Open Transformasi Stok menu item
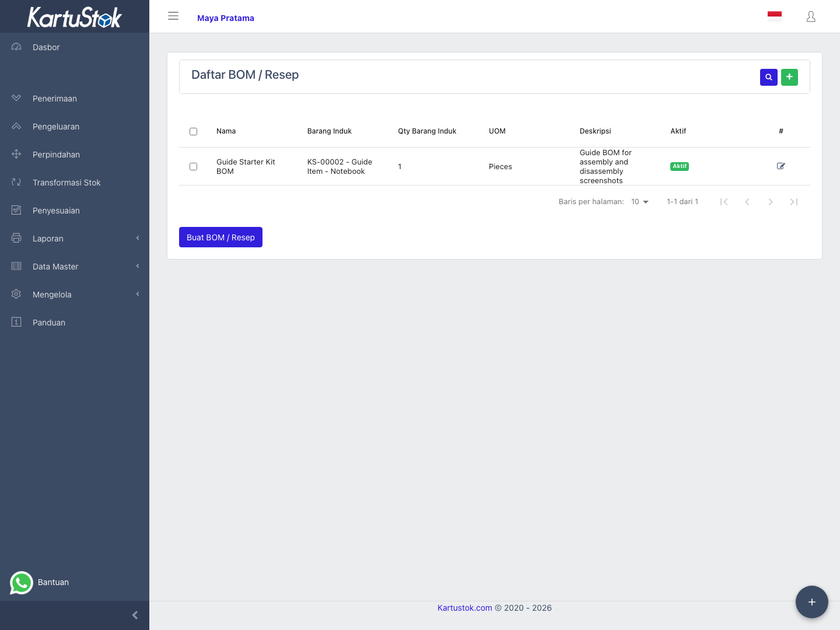This screenshot has height=630, width=840. 75,183
